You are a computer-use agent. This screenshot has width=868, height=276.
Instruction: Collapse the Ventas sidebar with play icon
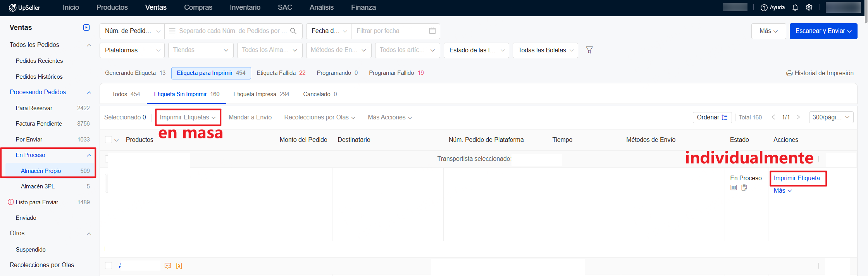pyautogui.click(x=86, y=28)
